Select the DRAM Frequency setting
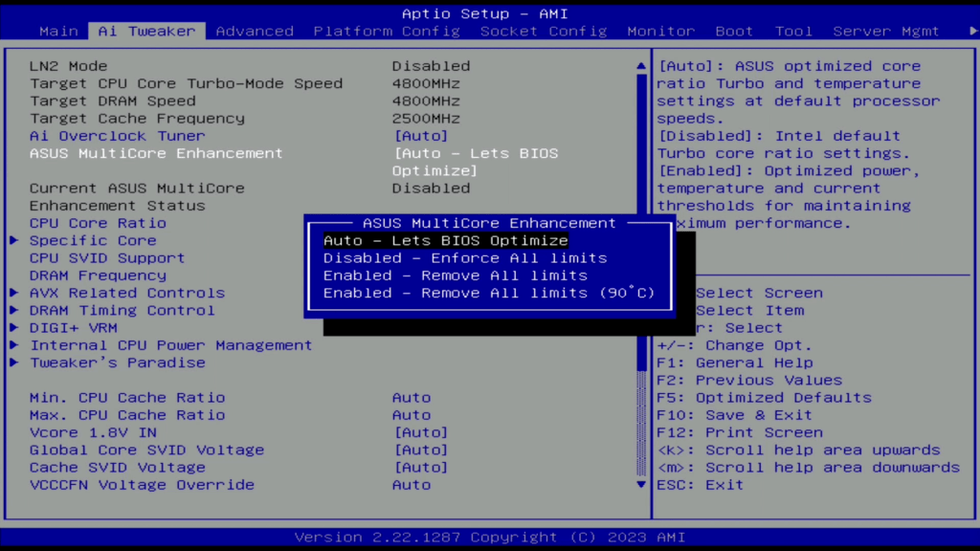 98,275
